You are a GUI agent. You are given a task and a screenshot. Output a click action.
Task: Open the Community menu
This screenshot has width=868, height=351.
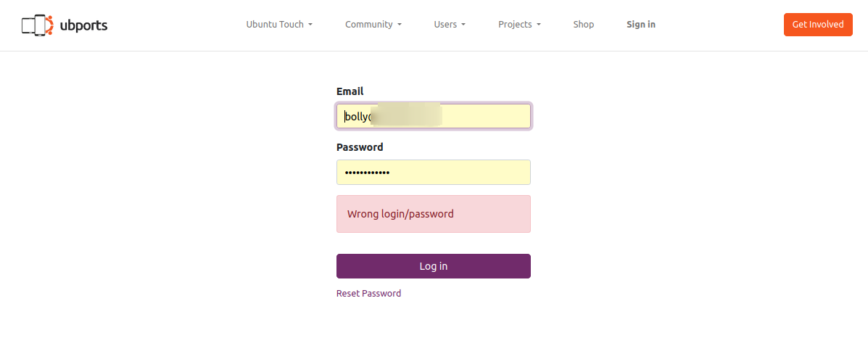[368, 25]
